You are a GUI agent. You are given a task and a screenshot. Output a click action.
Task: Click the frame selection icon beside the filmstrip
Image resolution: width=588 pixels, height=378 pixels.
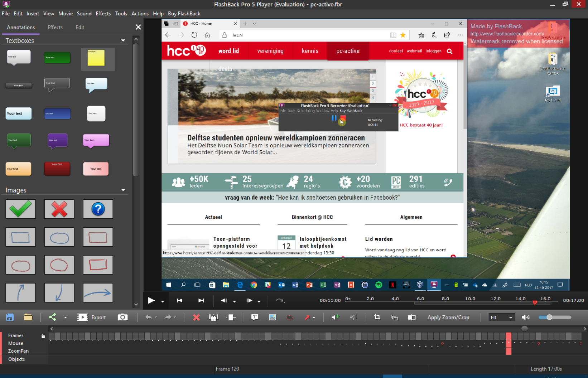tap(231, 317)
